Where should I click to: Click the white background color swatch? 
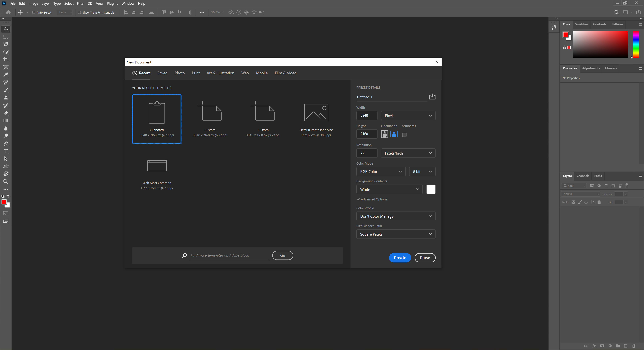point(431,189)
